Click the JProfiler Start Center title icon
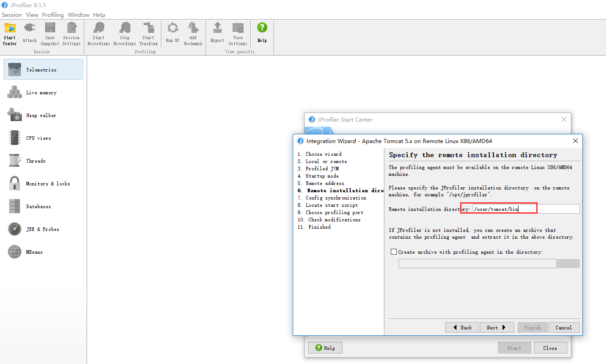This screenshot has width=606, height=364. point(312,119)
